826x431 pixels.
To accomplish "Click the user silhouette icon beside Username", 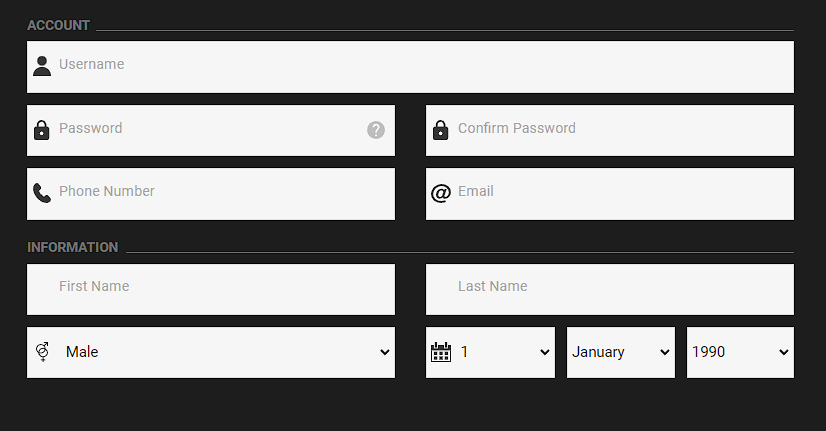I will (42, 66).
